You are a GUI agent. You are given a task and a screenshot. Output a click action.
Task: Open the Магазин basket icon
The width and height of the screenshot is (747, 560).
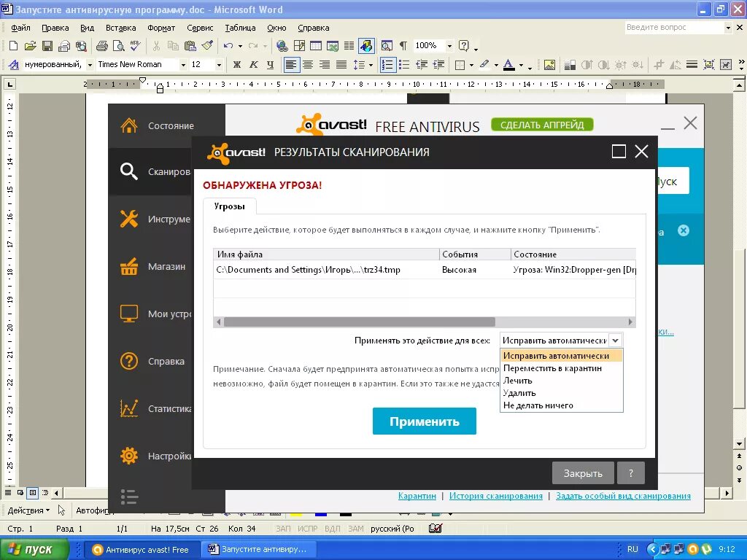click(129, 266)
